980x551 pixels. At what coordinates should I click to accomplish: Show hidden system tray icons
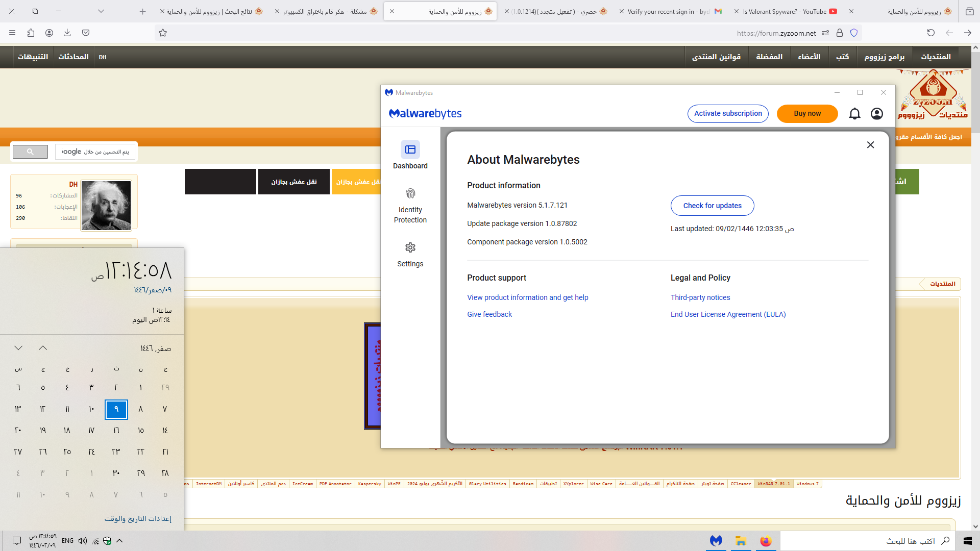pyautogui.click(x=119, y=541)
